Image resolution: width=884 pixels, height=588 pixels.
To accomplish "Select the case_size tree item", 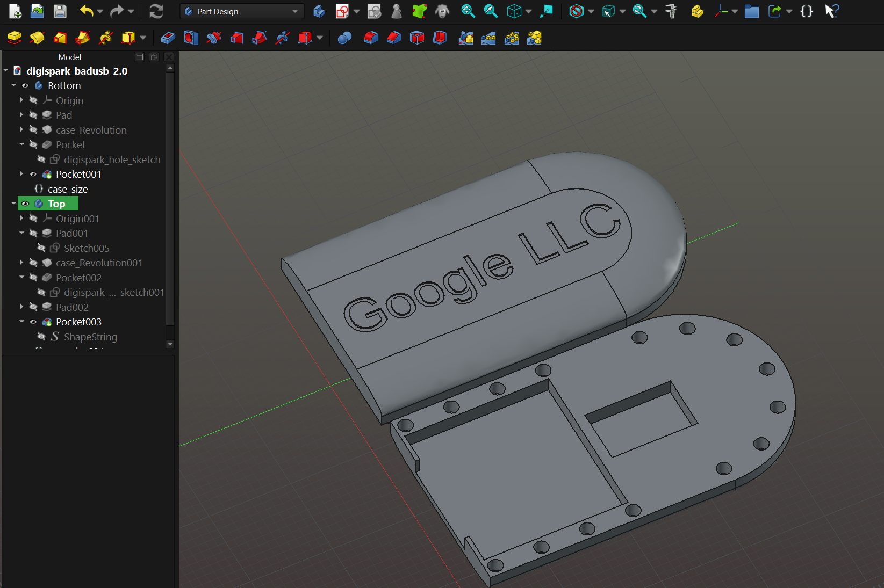I will pos(67,189).
